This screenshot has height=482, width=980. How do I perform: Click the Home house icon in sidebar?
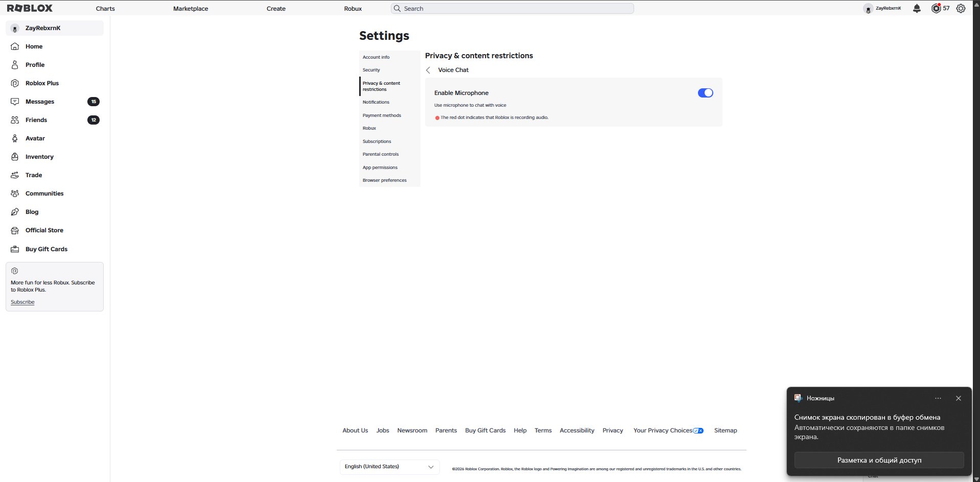point(15,46)
